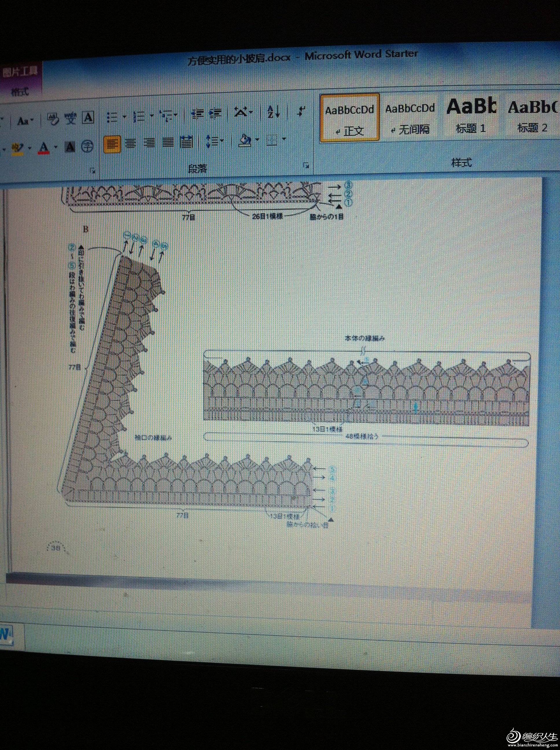
Task: Toggle justify alignment
Action: [x=167, y=143]
